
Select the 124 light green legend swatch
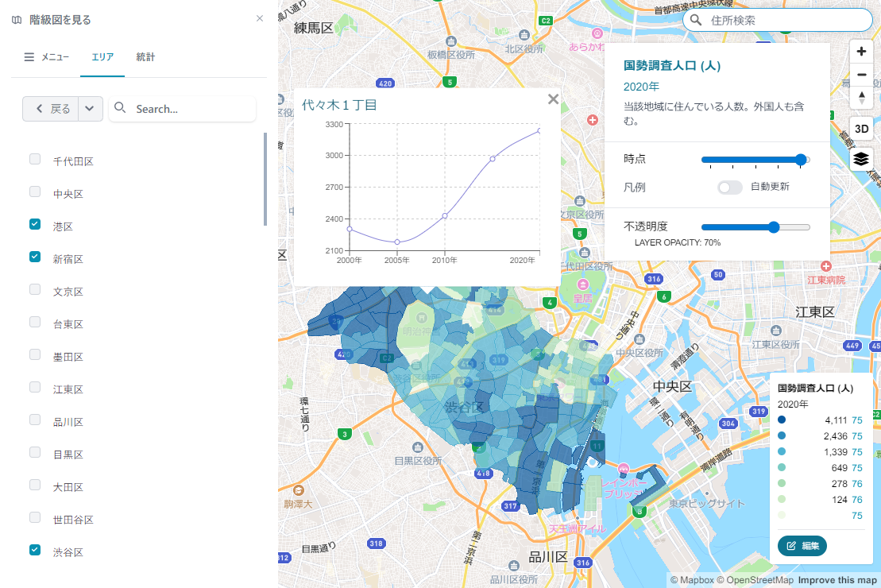(x=782, y=499)
